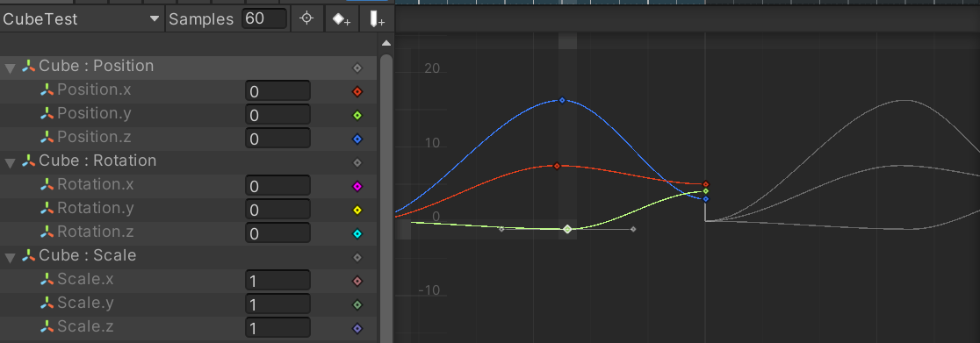This screenshot has width=980, height=343.
Task: Click the Position.z value field
Action: coord(277,139)
